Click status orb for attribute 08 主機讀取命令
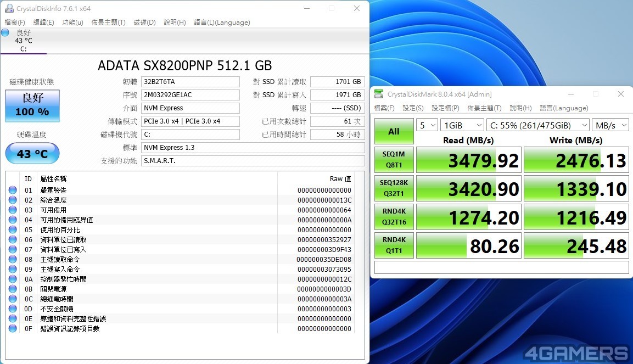This screenshot has height=364, width=633. pyautogui.click(x=13, y=259)
